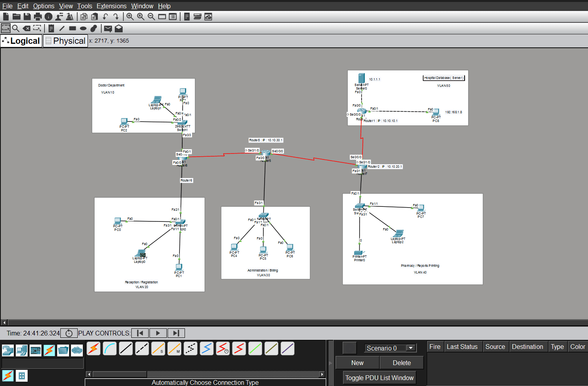This screenshot has height=386, width=588.
Task: Select the Delete tool icon
Action: pyautogui.click(x=26, y=28)
